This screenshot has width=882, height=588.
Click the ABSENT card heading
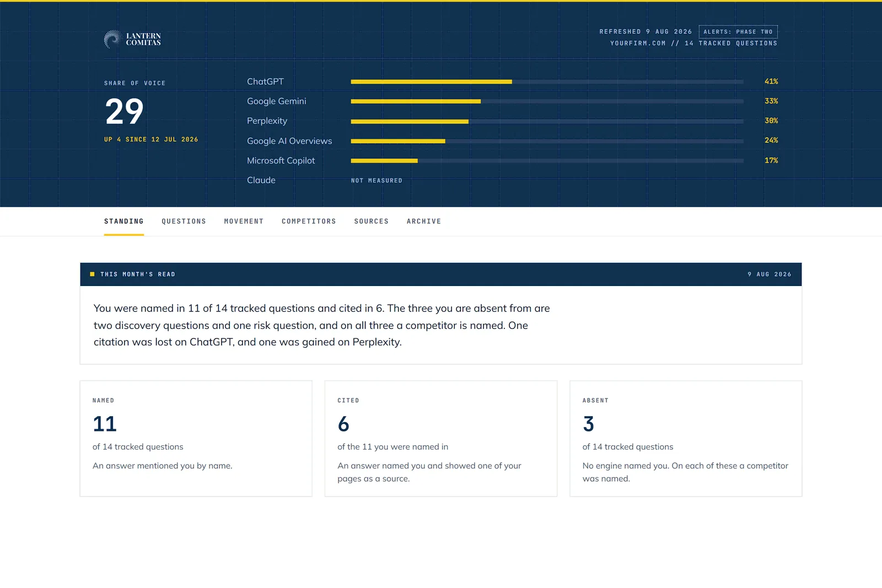(x=595, y=401)
